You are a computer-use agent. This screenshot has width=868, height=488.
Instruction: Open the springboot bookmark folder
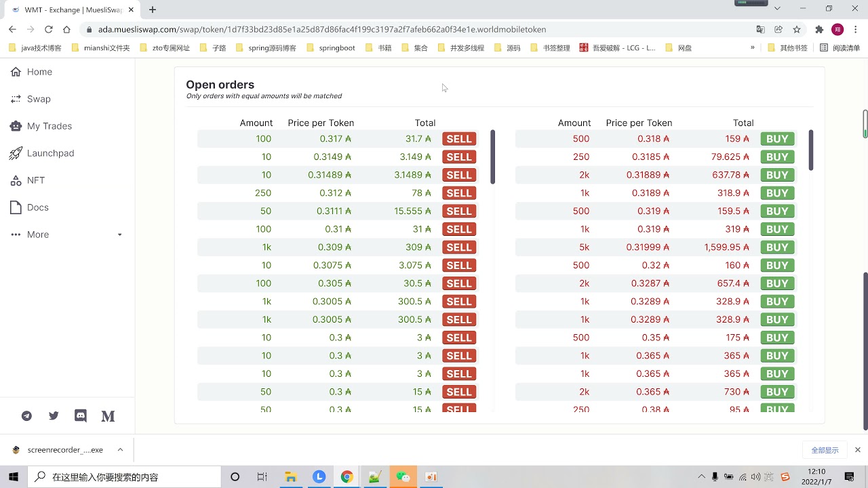pyautogui.click(x=331, y=48)
